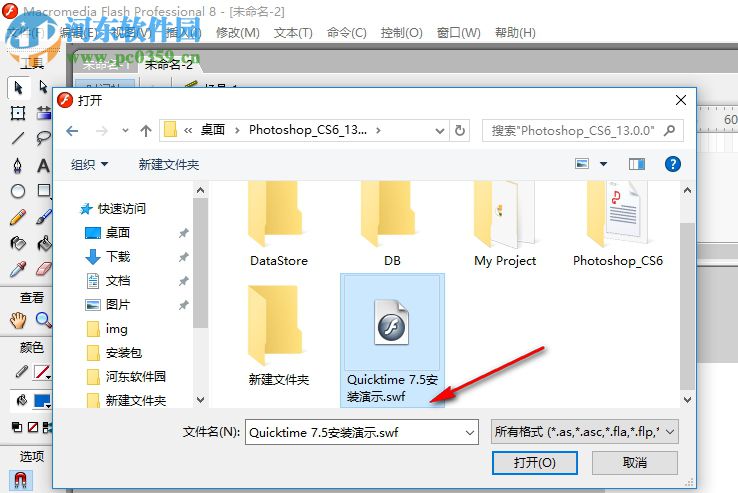Expand the 文件名 combo box list
This screenshot has height=493, width=738.
[x=469, y=432]
